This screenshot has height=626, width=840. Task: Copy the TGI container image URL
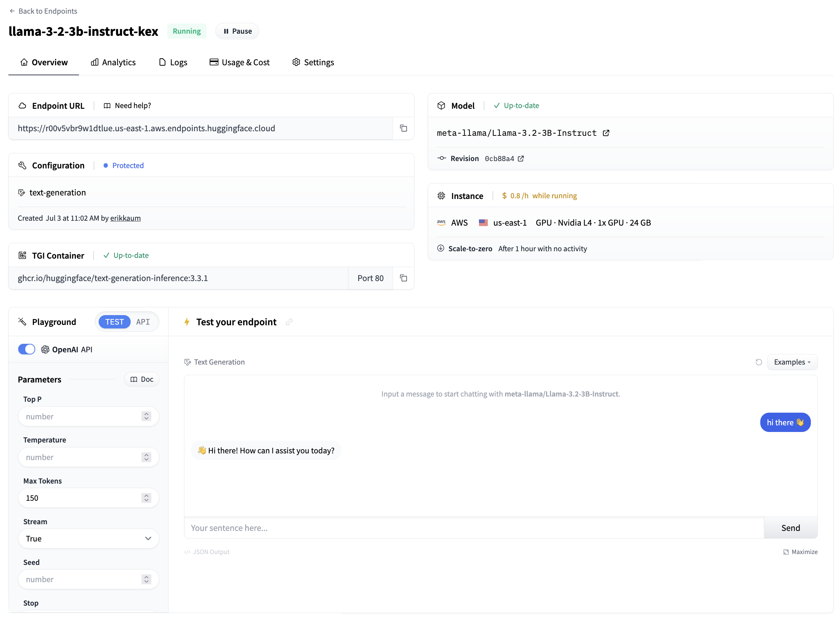click(x=403, y=278)
